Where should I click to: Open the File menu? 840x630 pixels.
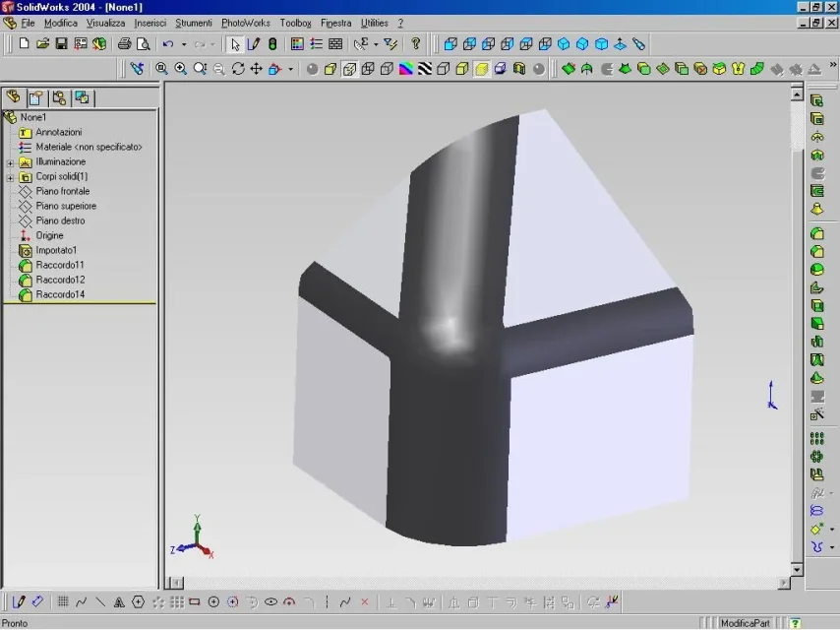coord(28,23)
